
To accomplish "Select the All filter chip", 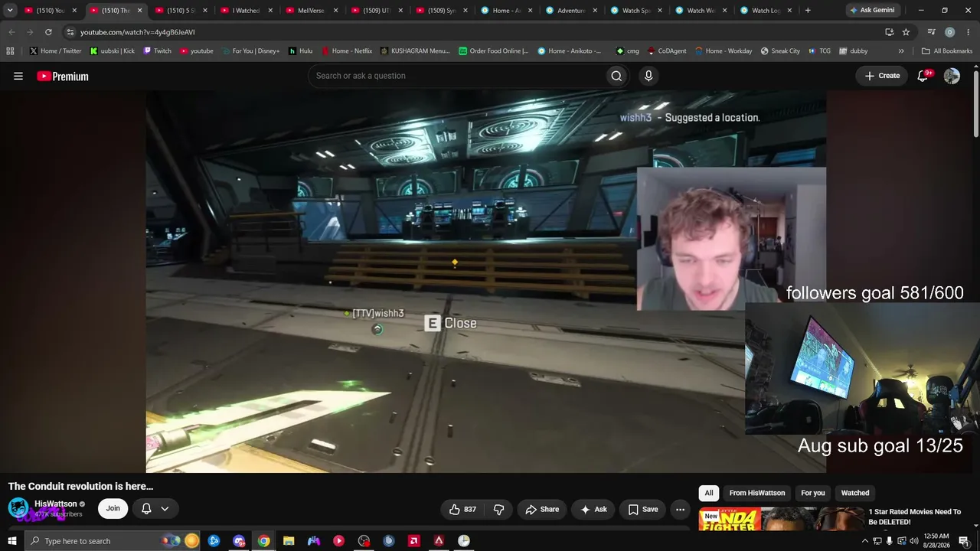I will 709,493.
